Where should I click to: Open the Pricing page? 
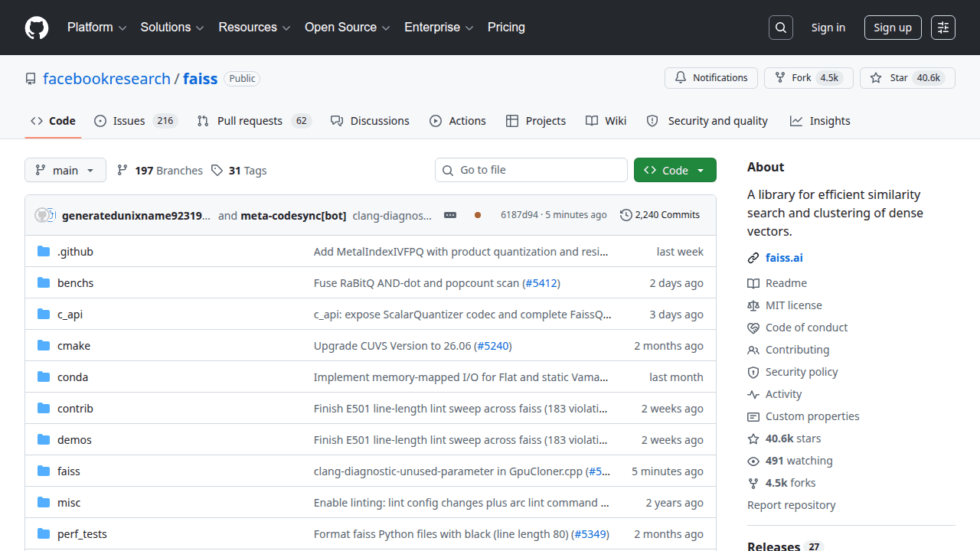click(x=506, y=28)
